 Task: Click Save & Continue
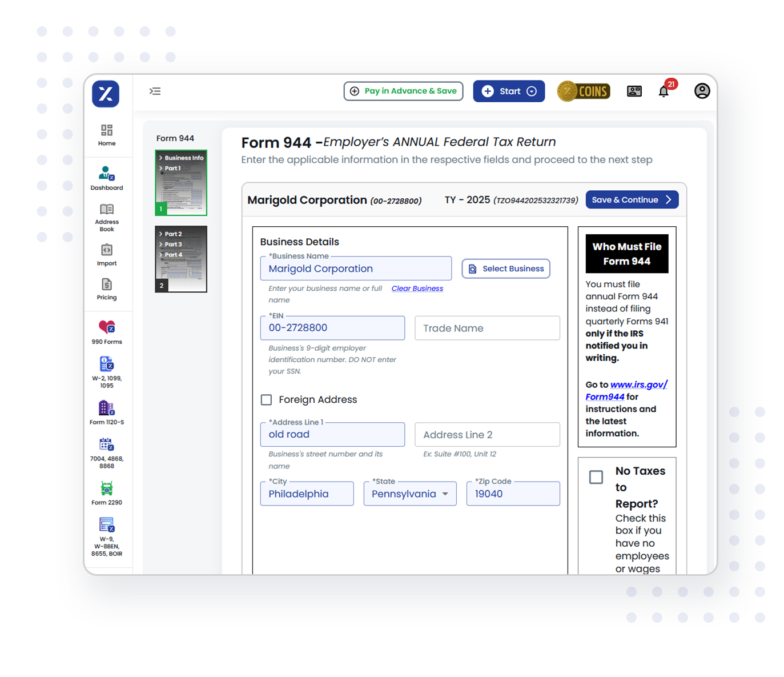pos(631,199)
